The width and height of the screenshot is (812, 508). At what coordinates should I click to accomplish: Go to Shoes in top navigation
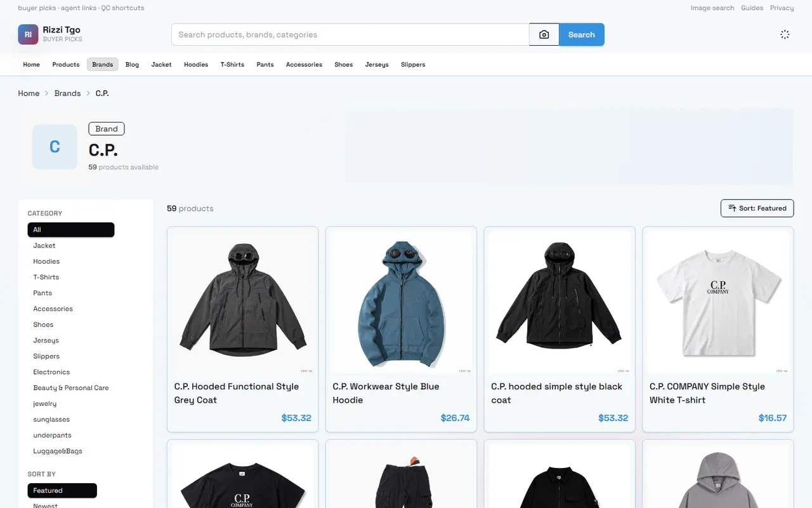(x=344, y=65)
